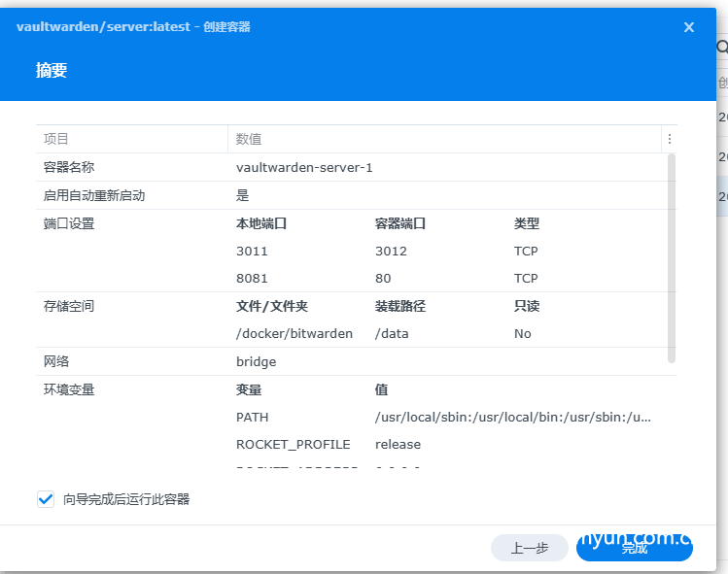Click the 数值 column header

[x=249, y=140]
